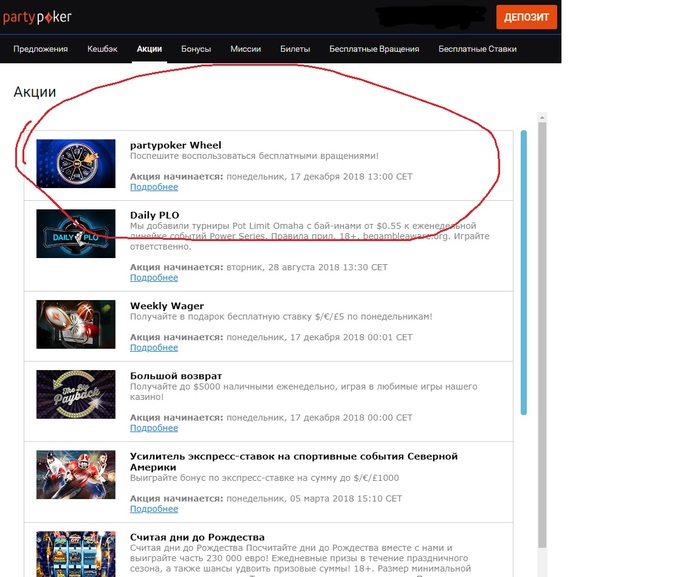This screenshot has width=700, height=577.
Task: Open Подробнее link under Большой возврат
Action: coord(154,428)
